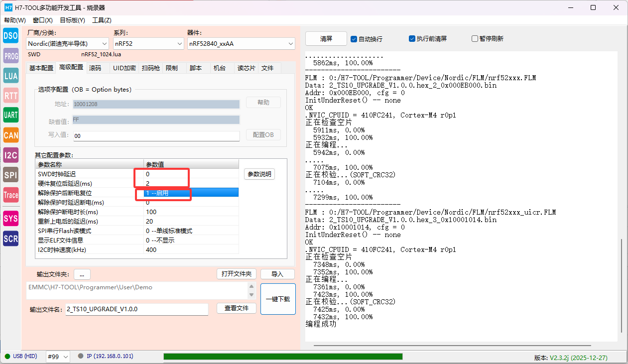Open the 目标板(Y) menu
The height and width of the screenshot is (364, 628).
point(72,20)
